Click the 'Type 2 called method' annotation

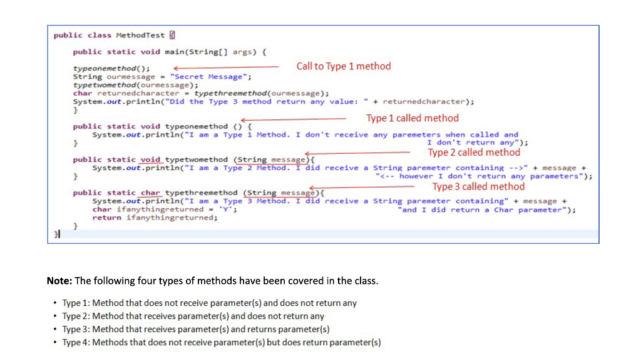[473, 152]
